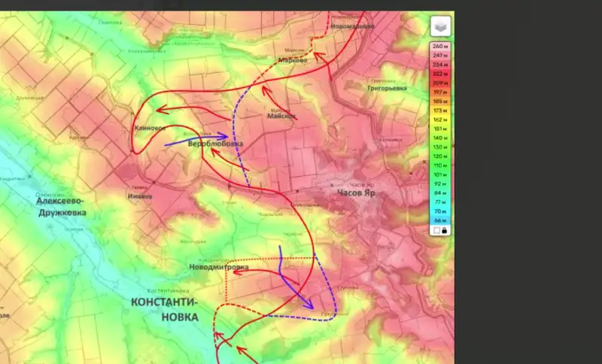Click the 101 m legend swatch
The width and height of the screenshot is (602, 364).
click(440, 175)
